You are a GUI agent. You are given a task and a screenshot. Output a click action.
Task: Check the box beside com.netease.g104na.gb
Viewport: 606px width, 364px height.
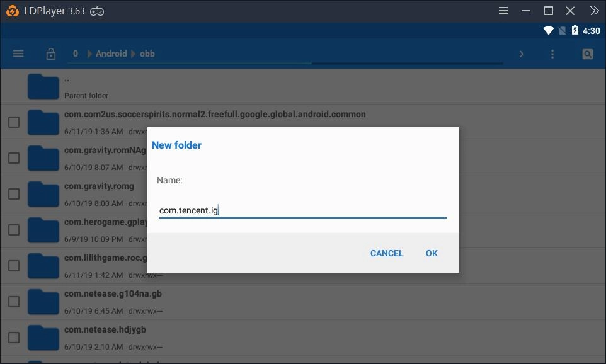click(x=13, y=302)
